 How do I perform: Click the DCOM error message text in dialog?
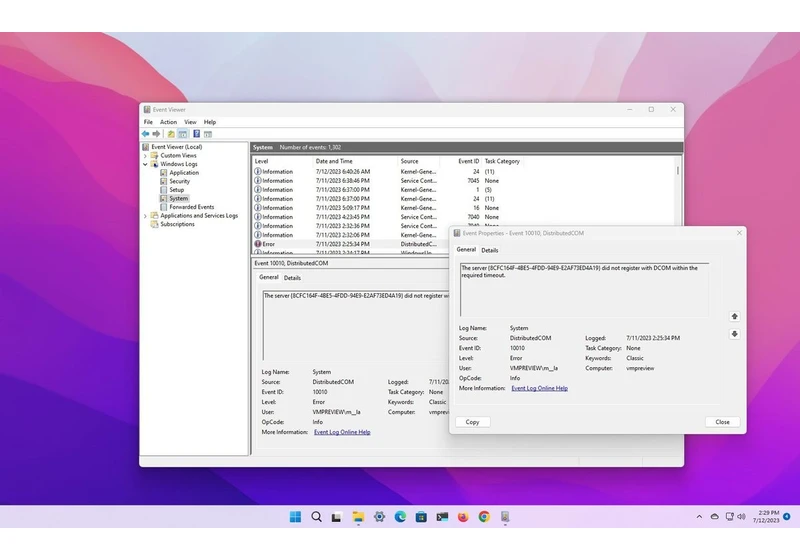[579, 271]
